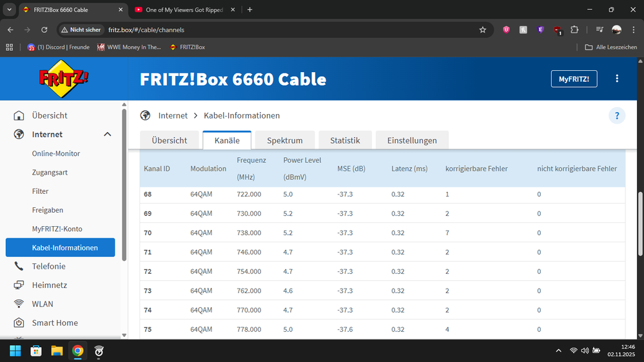Select the Kanäle tab
The width and height of the screenshot is (644, 362).
[227, 140]
